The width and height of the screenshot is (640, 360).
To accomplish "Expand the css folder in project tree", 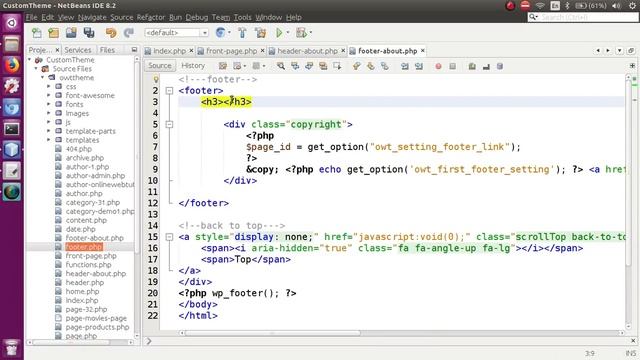I will 49,87.
